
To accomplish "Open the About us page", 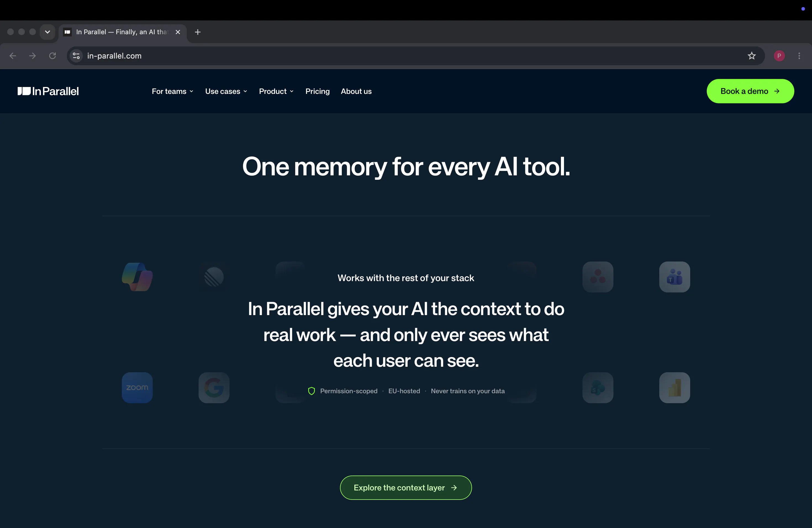I will (x=356, y=91).
